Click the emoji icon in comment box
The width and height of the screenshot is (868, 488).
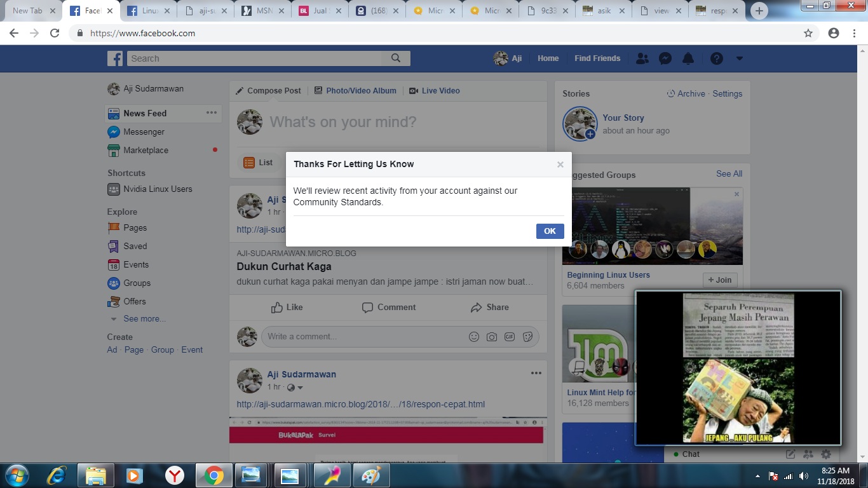pos(473,337)
